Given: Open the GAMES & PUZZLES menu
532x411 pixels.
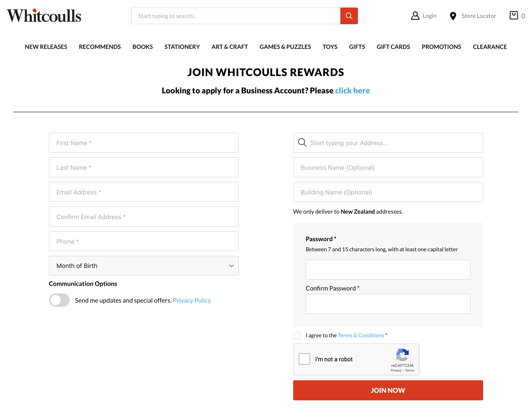Looking at the screenshot, I should point(285,47).
